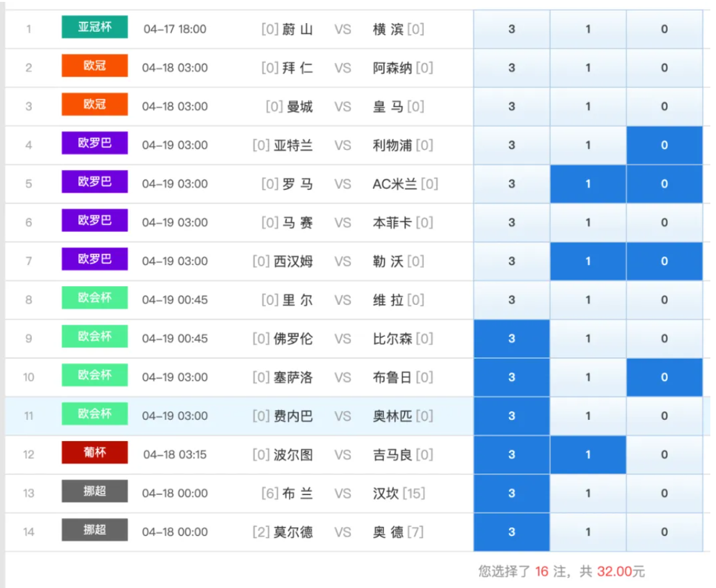Select result 0 for 曼城 vs 皇马
This screenshot has height=588, width=716.
click(x=664, y=107)
